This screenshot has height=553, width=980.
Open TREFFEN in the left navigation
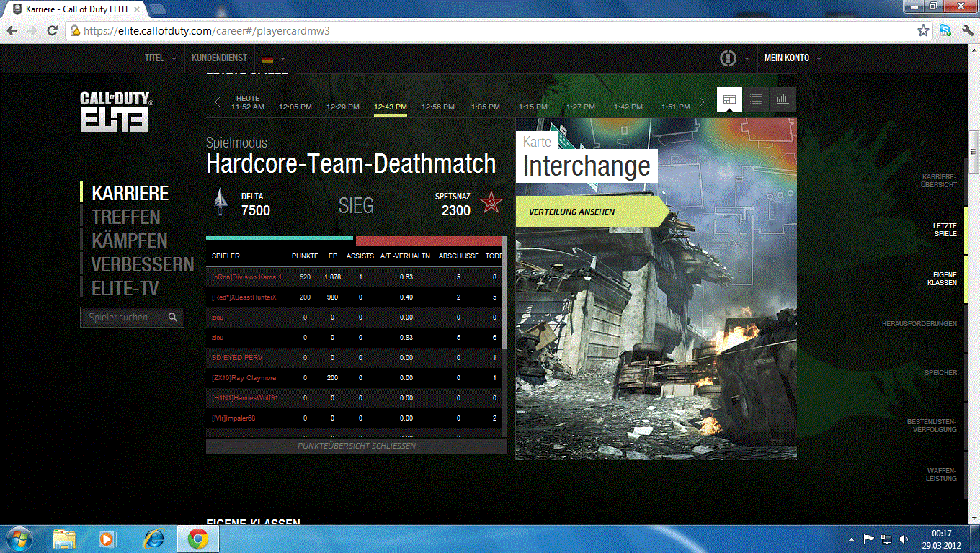click(126, 217)
